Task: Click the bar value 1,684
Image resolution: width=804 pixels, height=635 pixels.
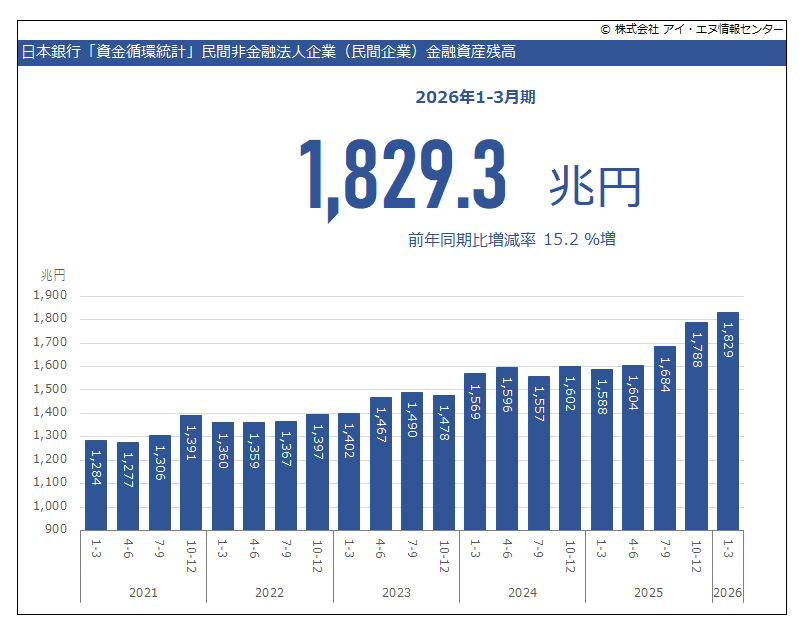Action: [x=665, y=374]
